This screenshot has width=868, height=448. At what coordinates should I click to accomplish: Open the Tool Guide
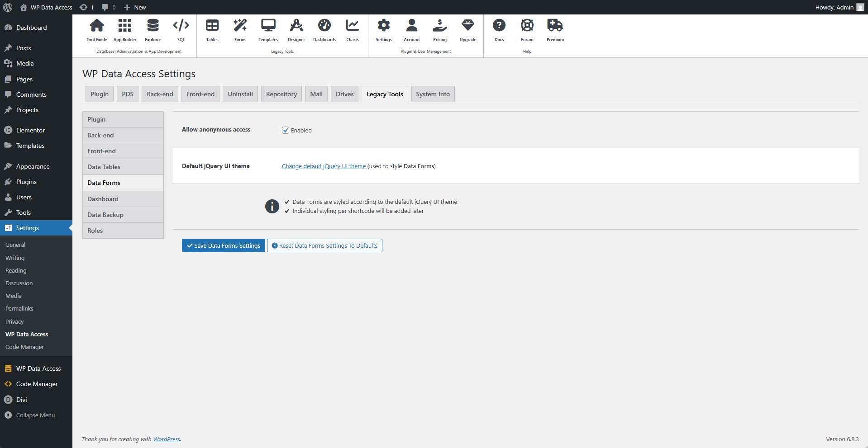pos(96,30)
